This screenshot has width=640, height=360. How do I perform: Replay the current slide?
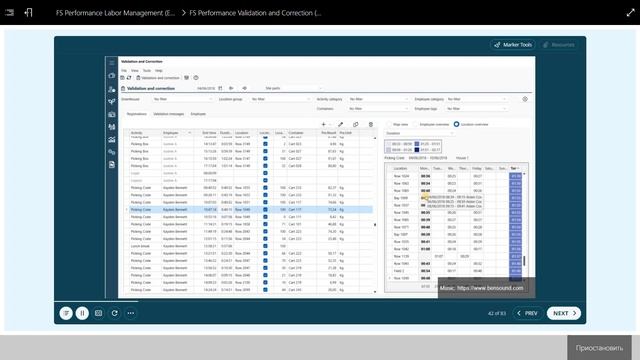115,313
